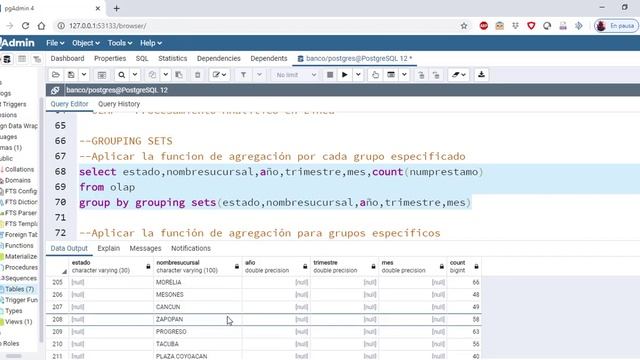Switch to Dependencies tab
The width and height of the screenshot is (640, 360).
(219, 58)
